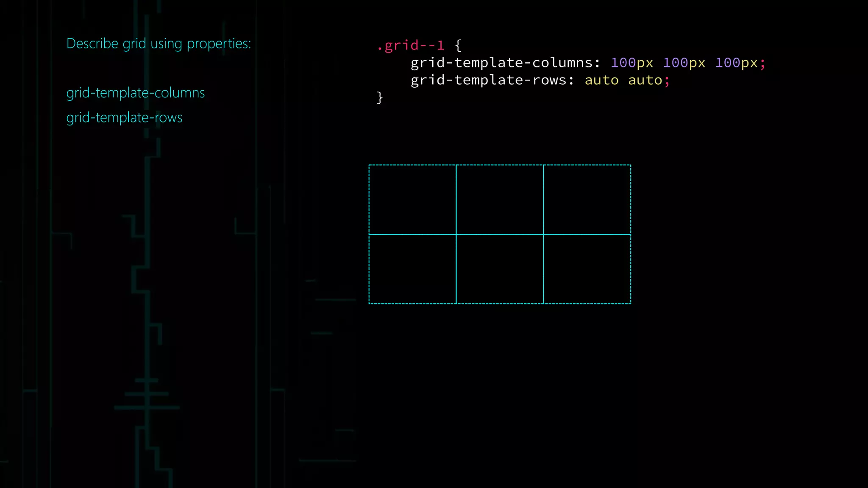Click the 'grid-template-rows' list item on the left
Image resolution: width=868 pixels, height=488 pixels.
pyautogui.click(x=124, y=117)
